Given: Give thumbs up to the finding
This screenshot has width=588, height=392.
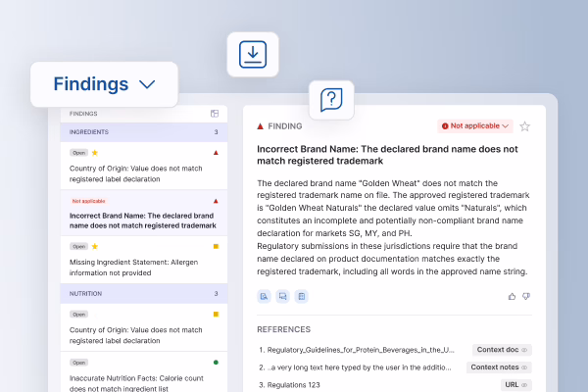Looking at the screenshot, I should point(512,296).
